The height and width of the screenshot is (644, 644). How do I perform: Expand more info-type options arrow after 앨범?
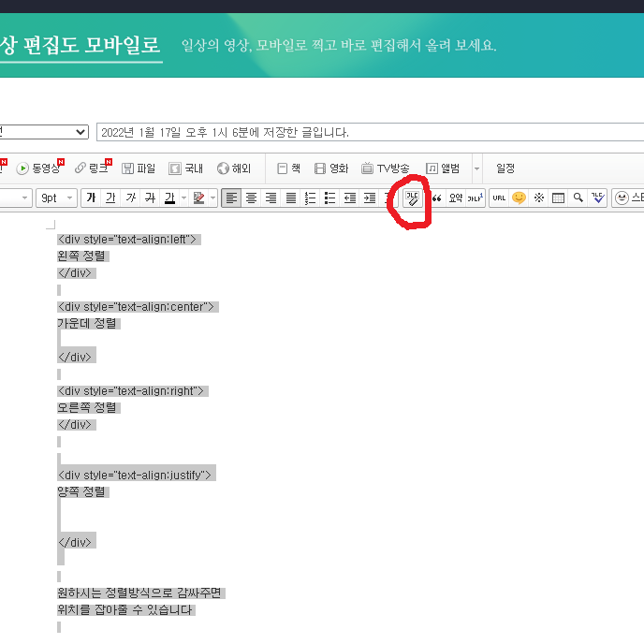476,168
